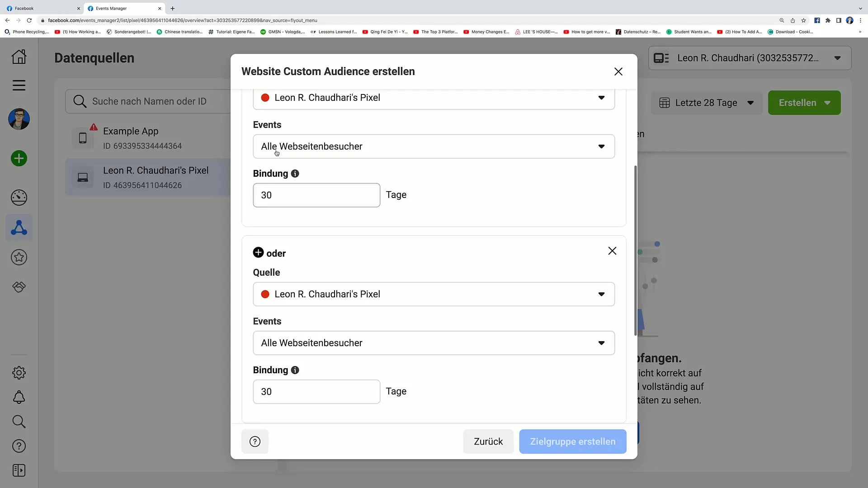
Task: Open a new browser tab
Action: pos(173,8)
